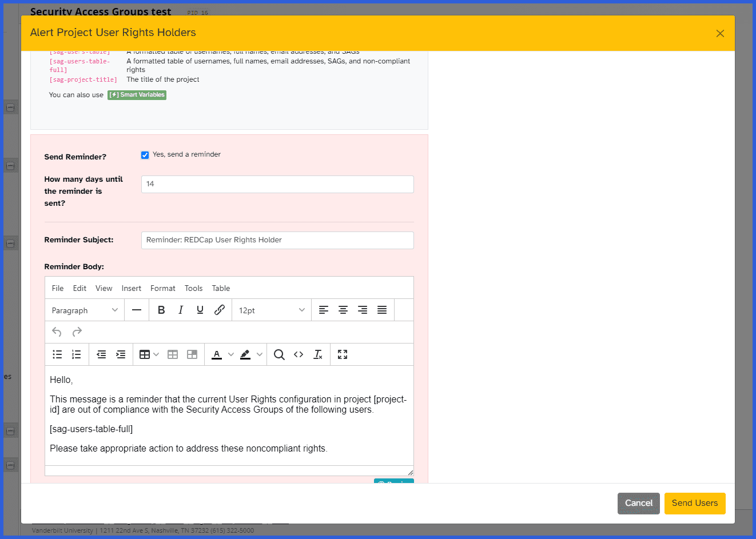
Task: Open the Tools menu in the editor
Action: point(193,288)
